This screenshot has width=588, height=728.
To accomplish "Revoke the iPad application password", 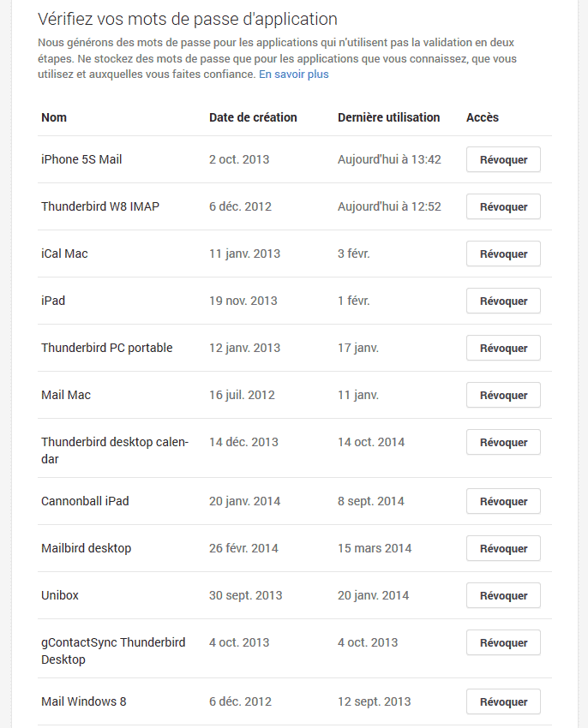I will pyautogui.click(x=503, y=301).
